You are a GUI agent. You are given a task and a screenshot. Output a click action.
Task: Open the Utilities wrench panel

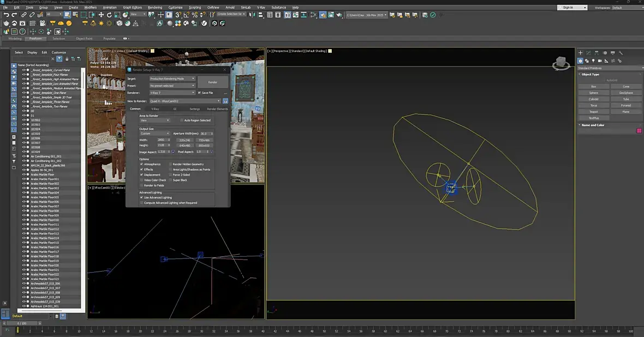[x=621, y=53]
